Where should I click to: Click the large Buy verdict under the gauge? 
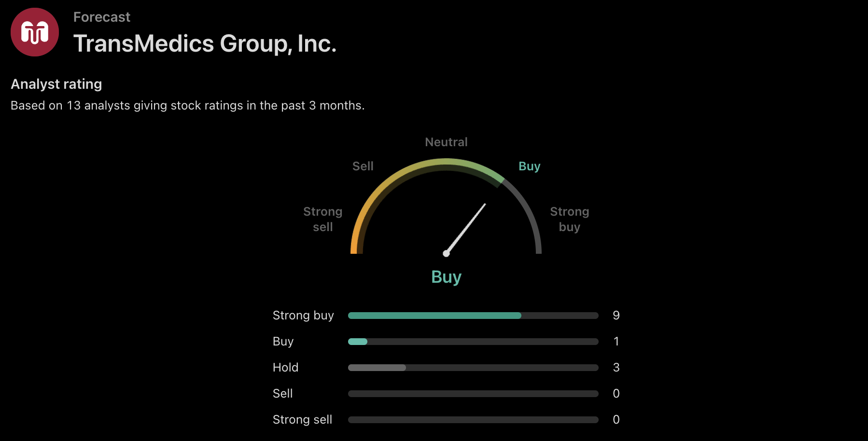tap(446, 277)
